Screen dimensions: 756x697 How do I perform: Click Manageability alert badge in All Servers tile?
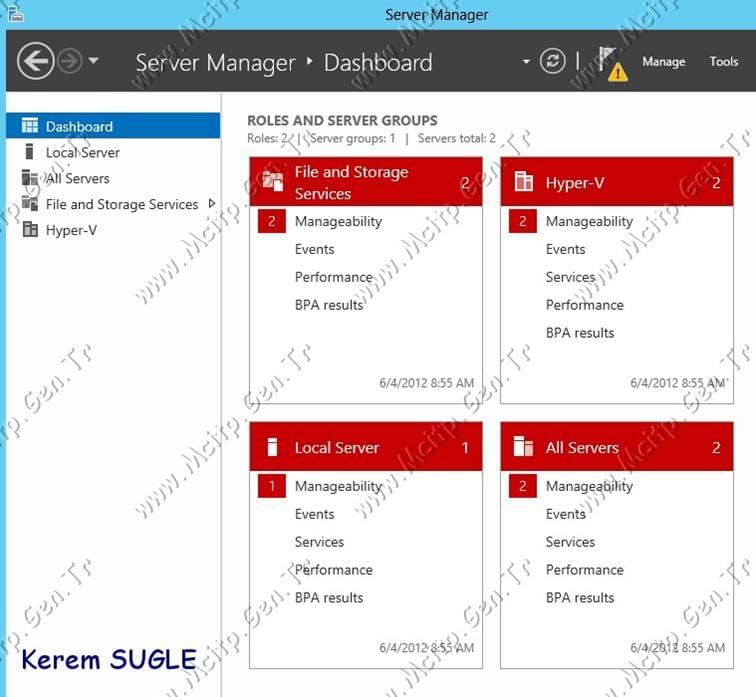coord(523,486)
